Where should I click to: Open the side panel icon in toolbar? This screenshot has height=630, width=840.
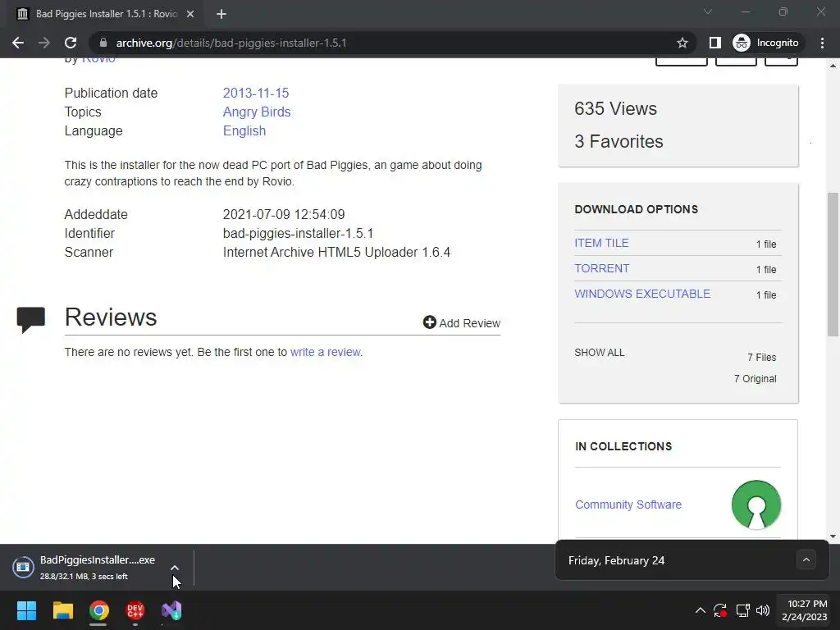[x=715, y=43]
